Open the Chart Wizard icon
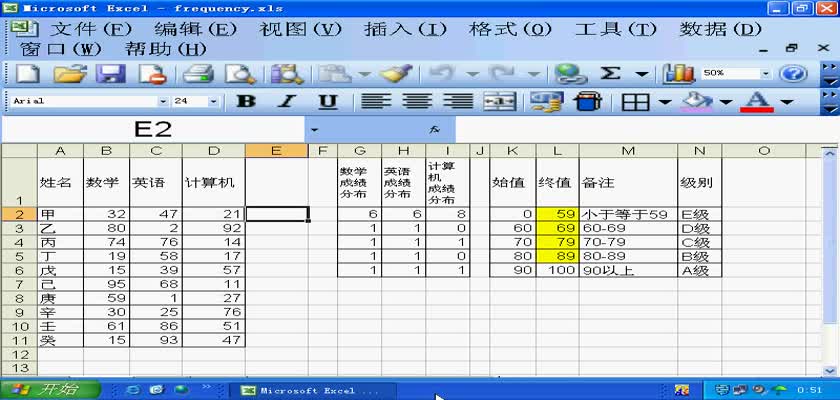840x400 pixels. [x=679, y=73]
